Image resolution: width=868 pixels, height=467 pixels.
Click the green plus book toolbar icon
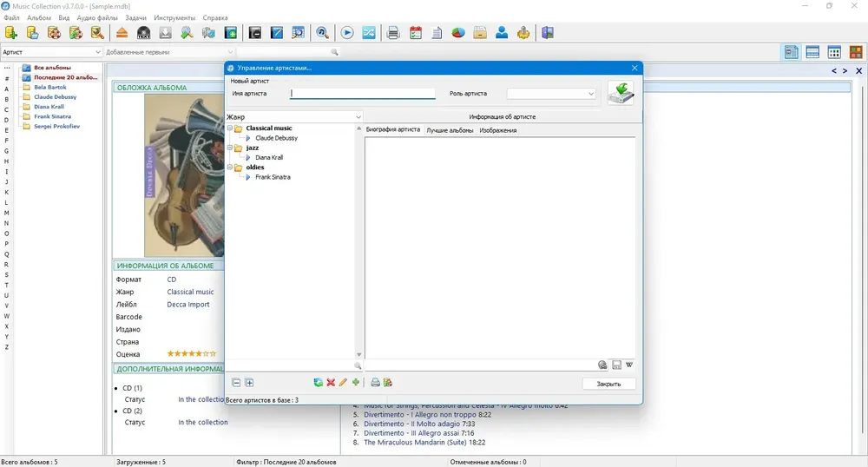230,33
